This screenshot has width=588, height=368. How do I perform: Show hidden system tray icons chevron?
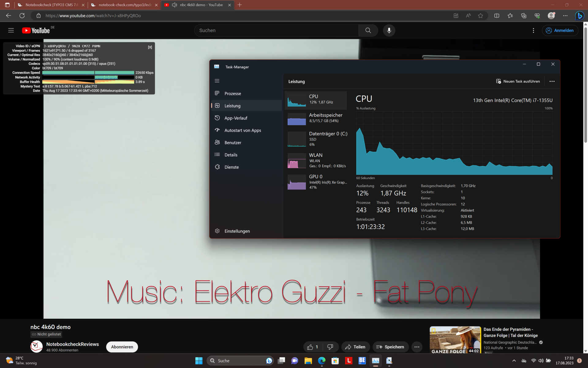514,361
